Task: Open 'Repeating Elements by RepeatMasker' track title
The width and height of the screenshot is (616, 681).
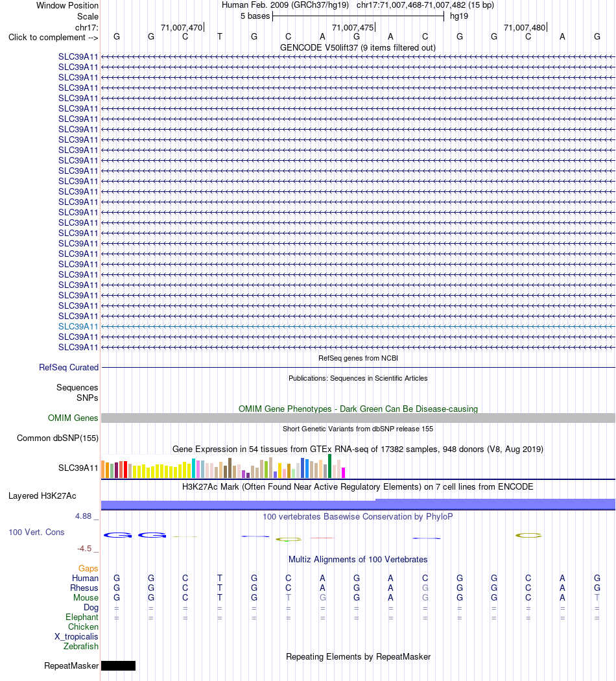Action: (358, 657)
